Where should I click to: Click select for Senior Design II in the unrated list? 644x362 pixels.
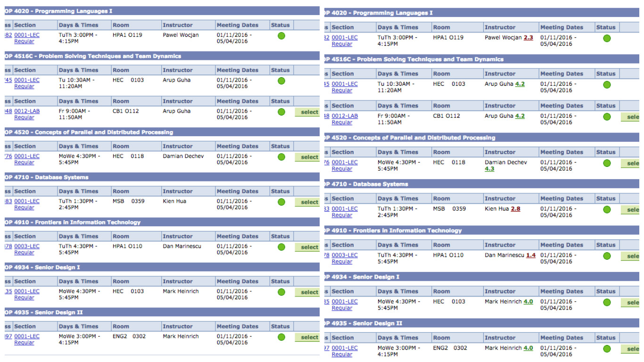pos(307,337)
